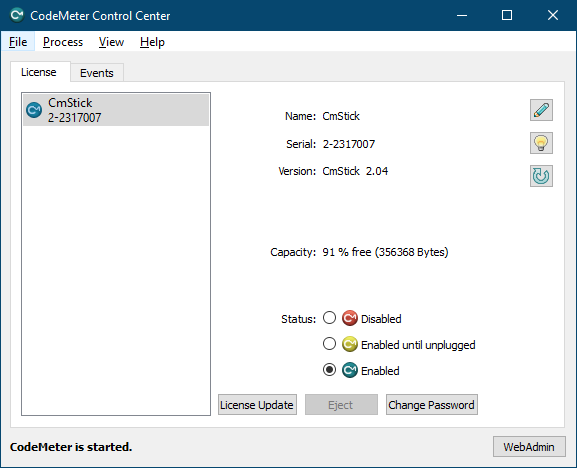
Task: Click the circular arrow firmware update icon
Action: pyautogui.click(x=541, y=176)
